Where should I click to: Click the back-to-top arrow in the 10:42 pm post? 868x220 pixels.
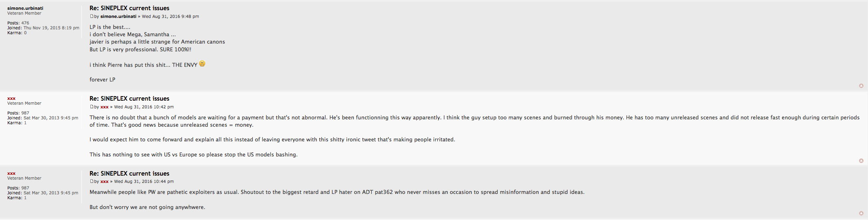pyautogui.click(x=861, y=161)
